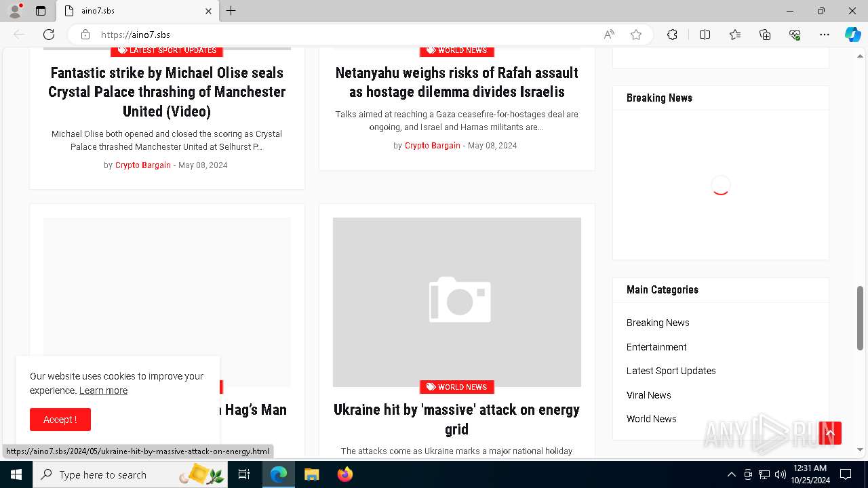Open the Windows Start menu
Image resolution: width=868 pixels, height=488 pixels.
pyautogui.click(x=16, y=474)
